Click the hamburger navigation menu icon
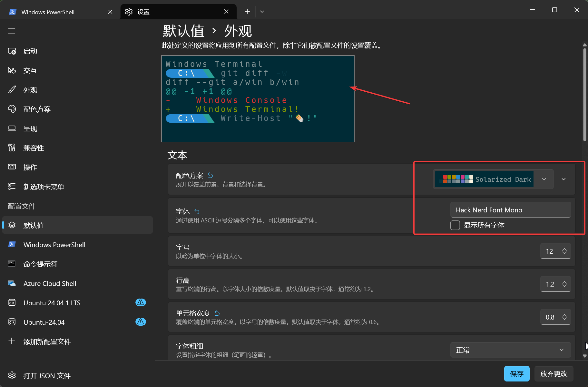This screenshot has height=387, width=588. point(12,31)
